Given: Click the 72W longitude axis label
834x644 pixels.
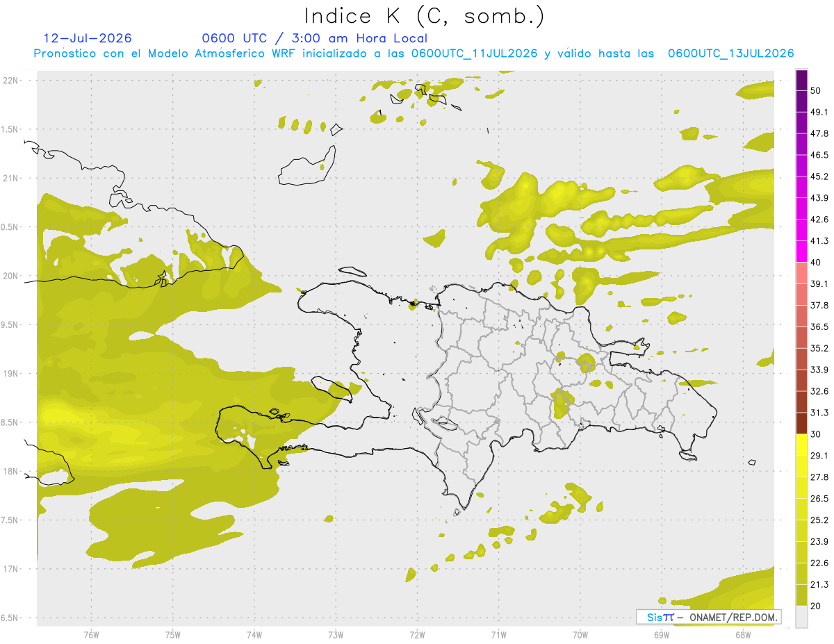Looking at the screenshot, I should click(417, 634).
